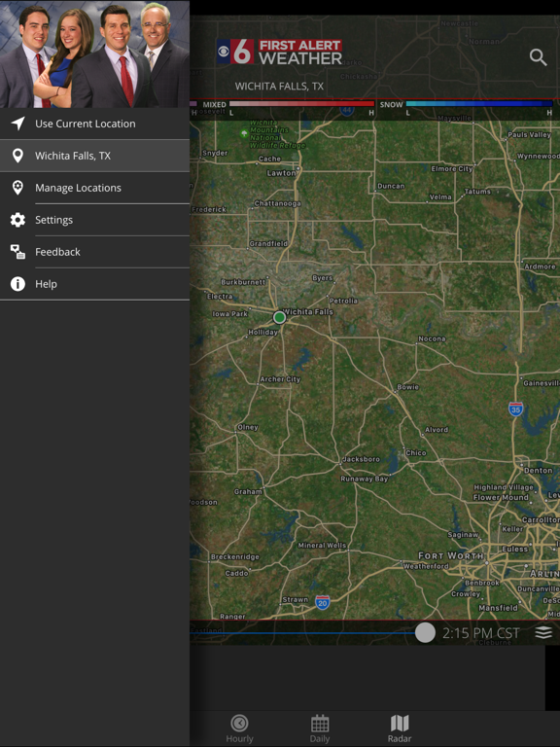This screenshot has height=747, width=560.
Task: Tap the Burkburnett label on map
Action: (x=243, y=281)
